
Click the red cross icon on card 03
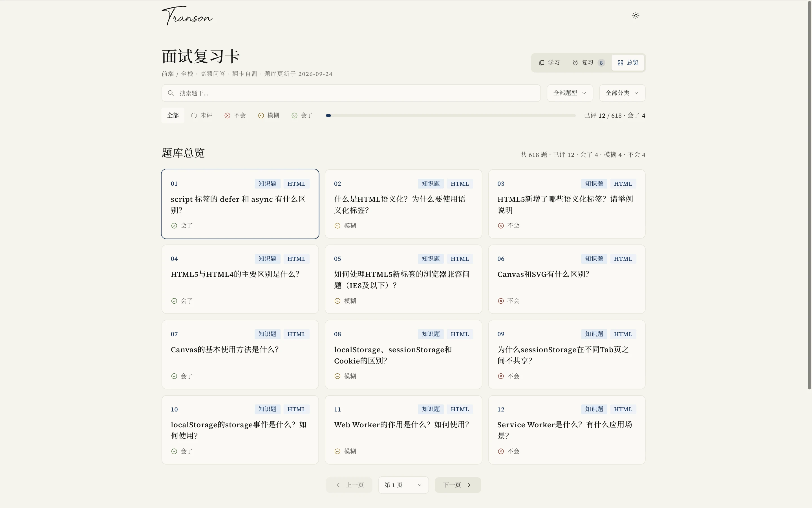501,226
